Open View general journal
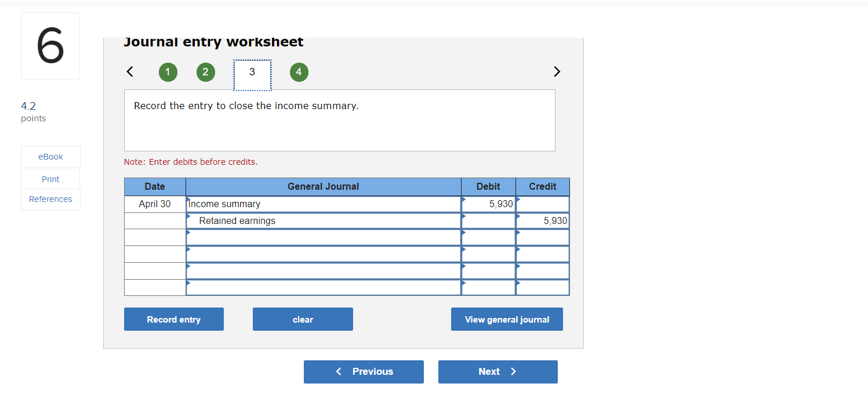Screen dimensions: 868x405 pyautogui.click(x=507, y=319)
